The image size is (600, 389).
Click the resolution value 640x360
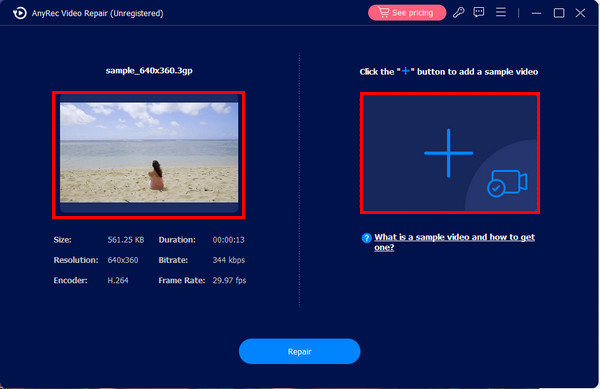coord(123,260)
